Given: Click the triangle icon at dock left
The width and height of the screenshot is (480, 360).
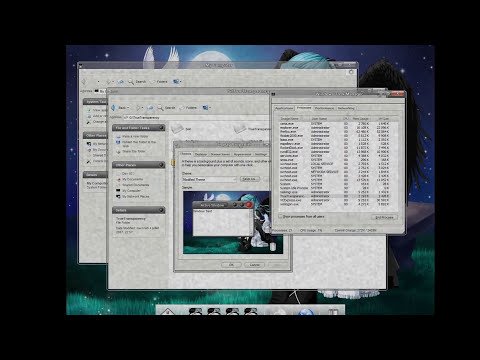Looking at the screenshot, I should [x=168, y=311].
